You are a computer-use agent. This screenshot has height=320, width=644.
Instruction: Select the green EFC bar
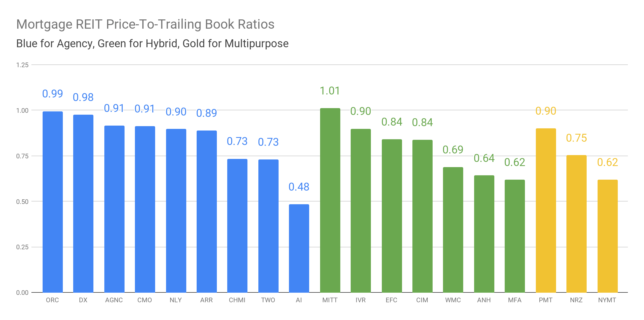(x=392, y=216)
